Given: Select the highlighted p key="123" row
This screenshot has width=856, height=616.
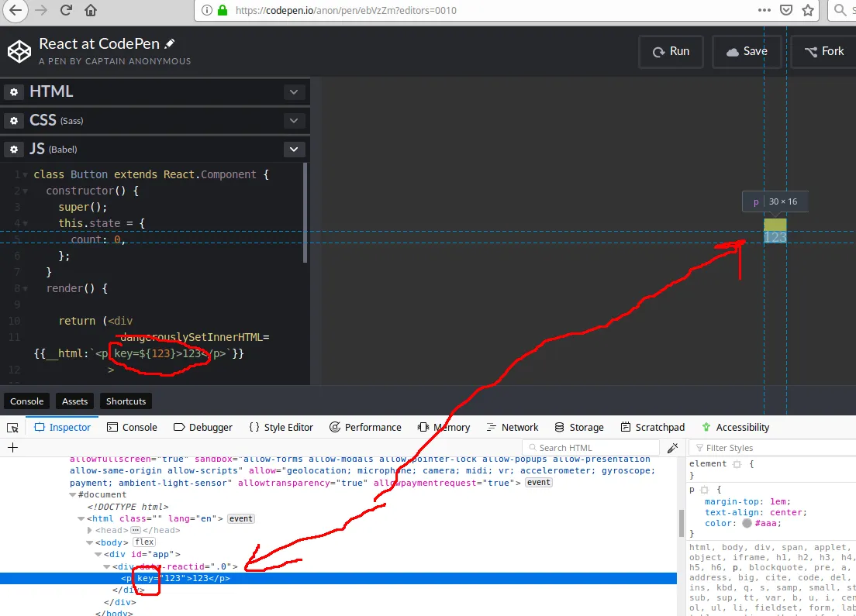Looking at the screenshot, I should pyautogui.click(x=339, y=578).
